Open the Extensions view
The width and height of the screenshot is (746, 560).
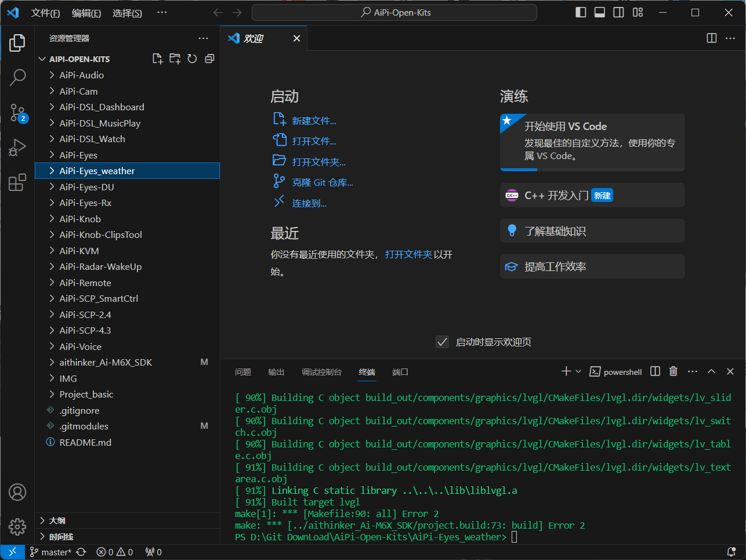coord(17,182)
